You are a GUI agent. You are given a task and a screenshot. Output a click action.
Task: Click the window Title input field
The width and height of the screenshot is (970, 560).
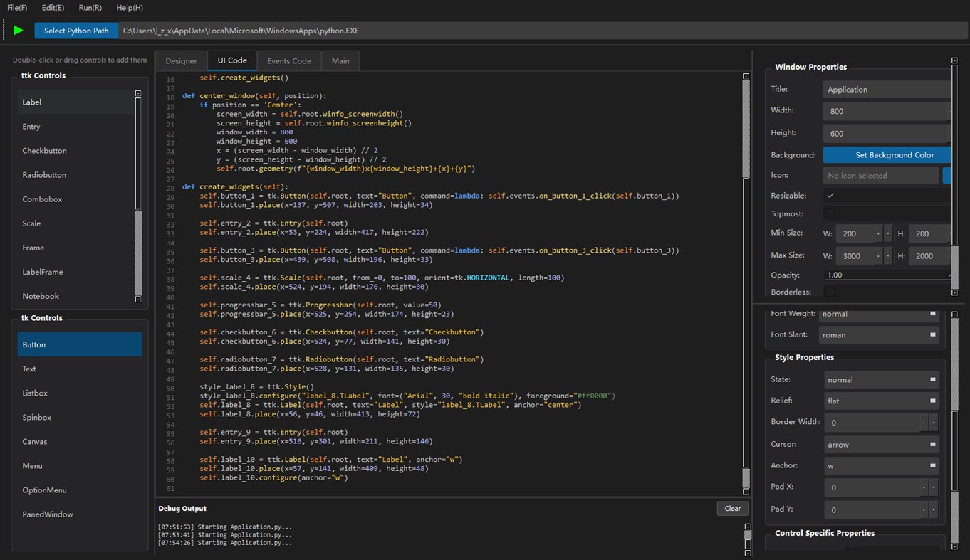tap(887, 90)
